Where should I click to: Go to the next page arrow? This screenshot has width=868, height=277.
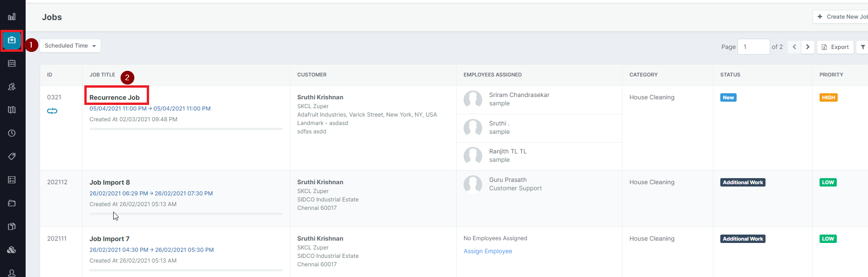click(808, 47)
